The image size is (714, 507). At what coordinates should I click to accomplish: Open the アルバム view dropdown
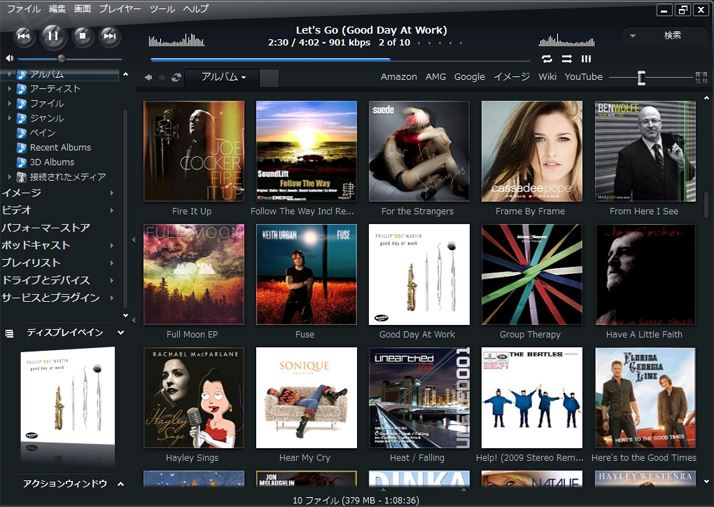[x=223, y=77]
